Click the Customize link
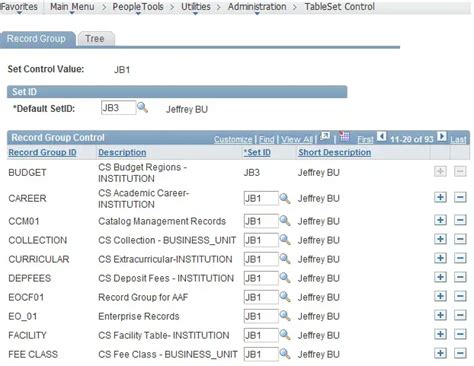The height and width of the screenshot is (366, 474). 233,139
